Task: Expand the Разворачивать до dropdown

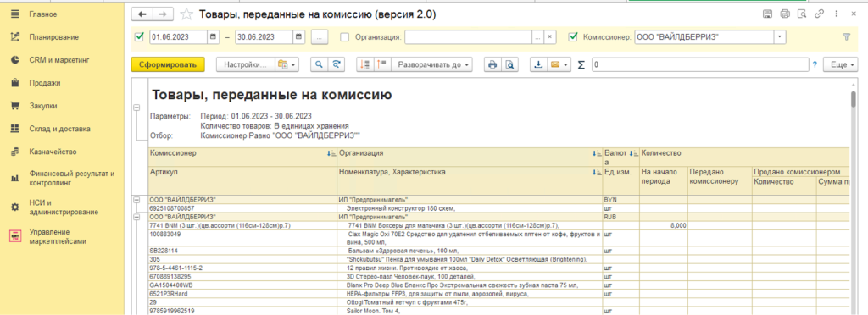Action: [431, 64]
